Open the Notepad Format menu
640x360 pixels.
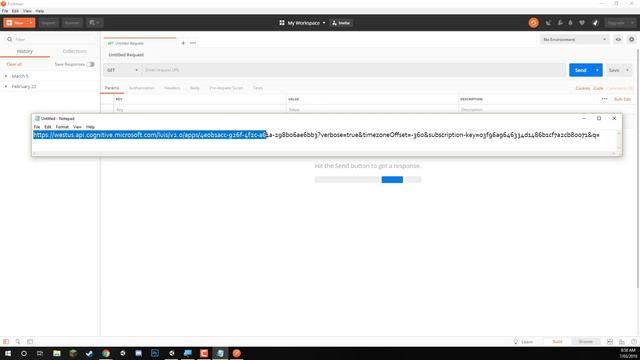point(62,127)
